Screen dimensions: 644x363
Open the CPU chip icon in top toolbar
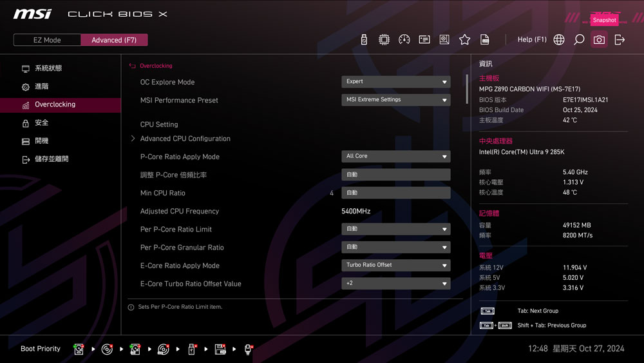(384, 40)
